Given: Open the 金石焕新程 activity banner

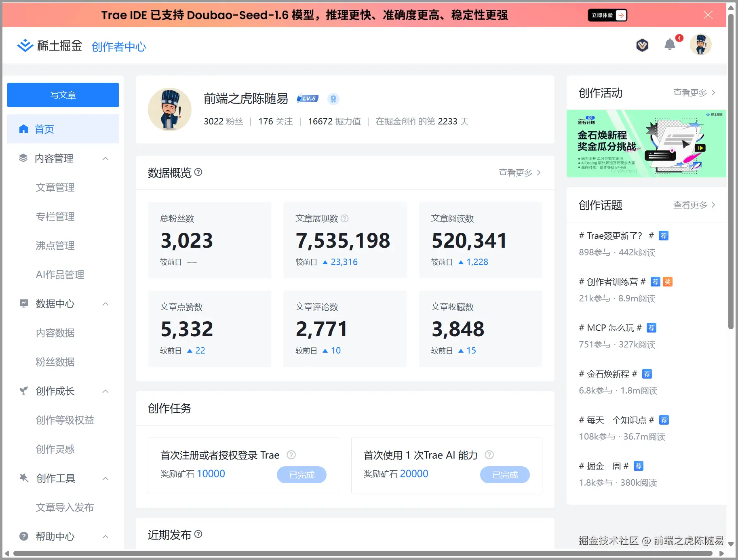Looking at the screenshot, I should [x=646, y=143].
